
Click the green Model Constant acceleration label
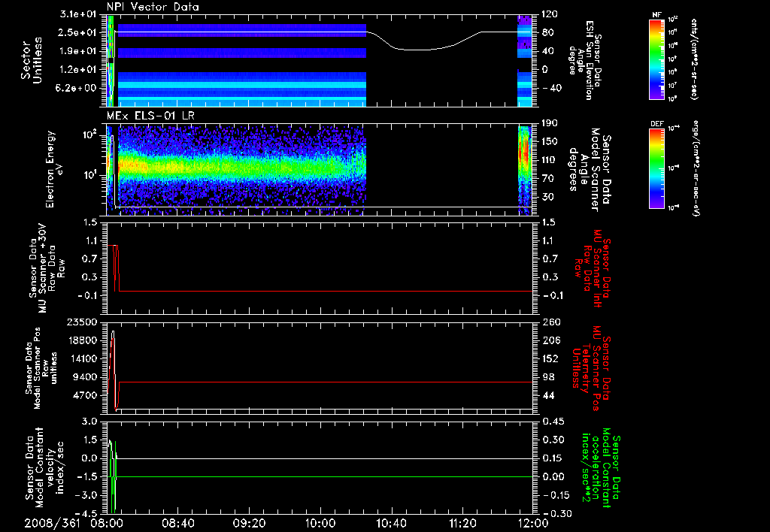[x=599, y=470]
